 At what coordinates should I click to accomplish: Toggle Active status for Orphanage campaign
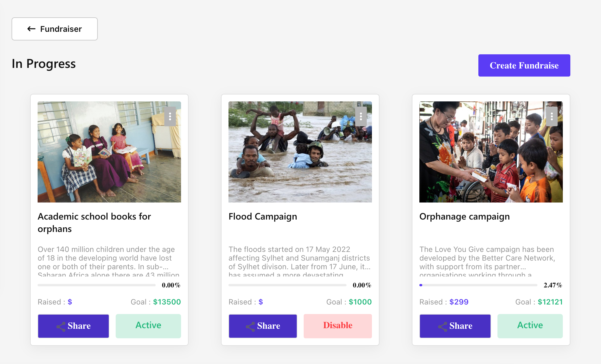pyautogui.click(x=530, y=326)
